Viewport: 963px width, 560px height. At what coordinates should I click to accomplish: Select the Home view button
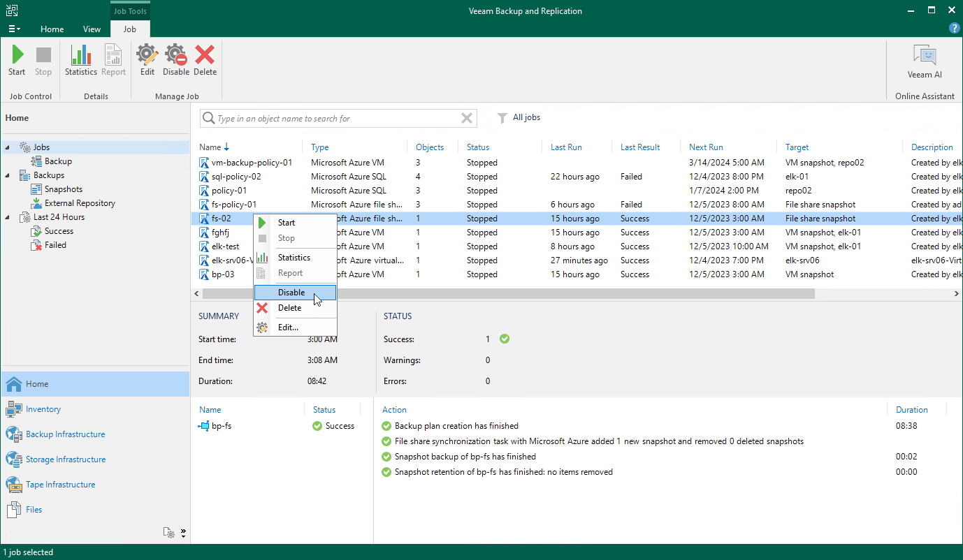pos(96,384)
